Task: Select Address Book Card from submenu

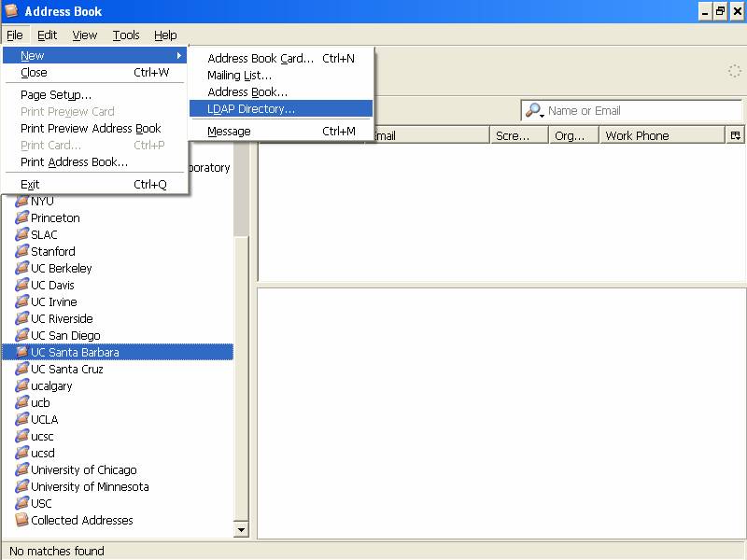Action: pyautogui.click(x=281, y=58)
